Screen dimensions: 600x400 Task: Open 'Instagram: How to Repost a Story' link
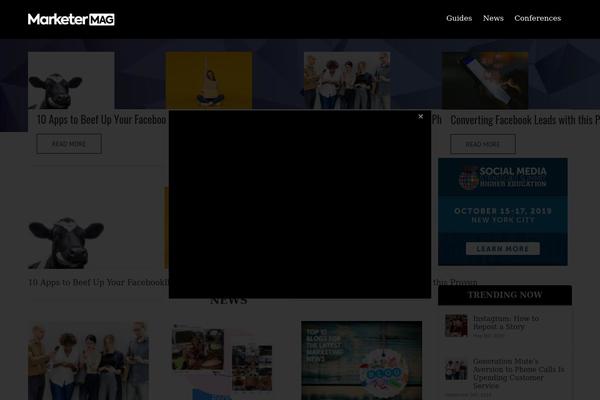pos(506,322)
